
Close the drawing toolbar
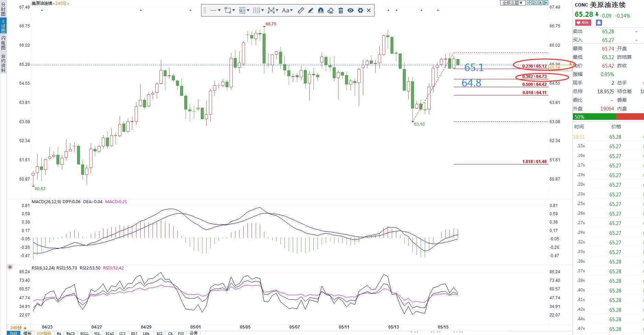click(369, 10)
